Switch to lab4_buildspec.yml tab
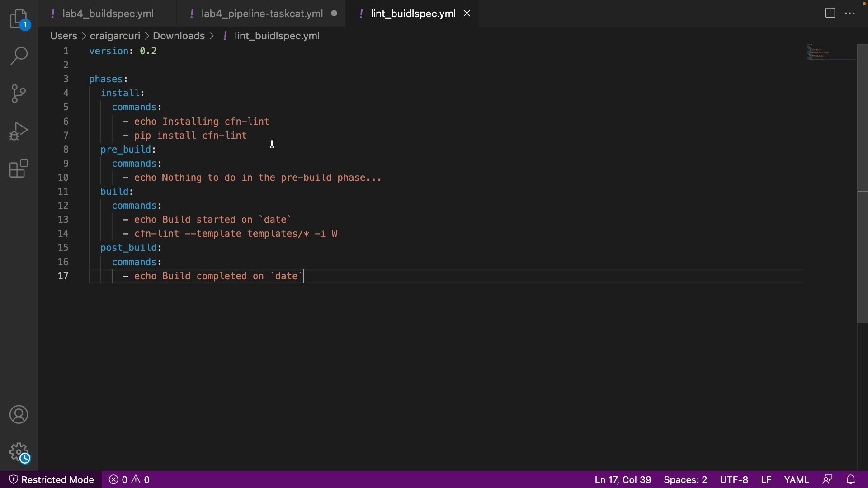 (108, 14)
